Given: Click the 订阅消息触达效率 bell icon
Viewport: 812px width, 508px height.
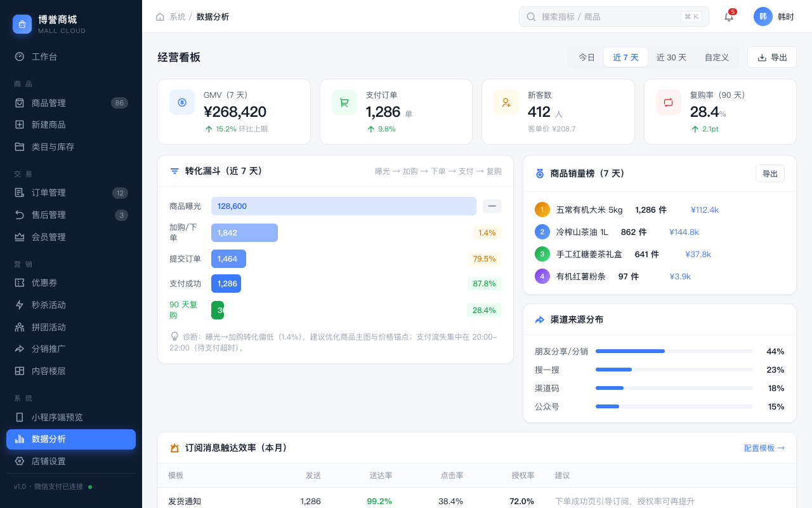Looking at the screenshot, I should tap(174, 448).
